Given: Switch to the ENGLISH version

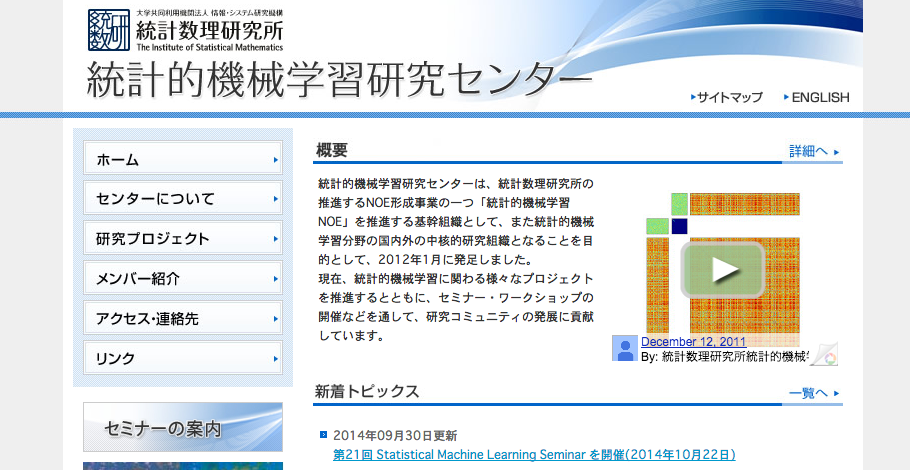Looking at the screenshot, I should pyautogui.click(x=820, y=97).
